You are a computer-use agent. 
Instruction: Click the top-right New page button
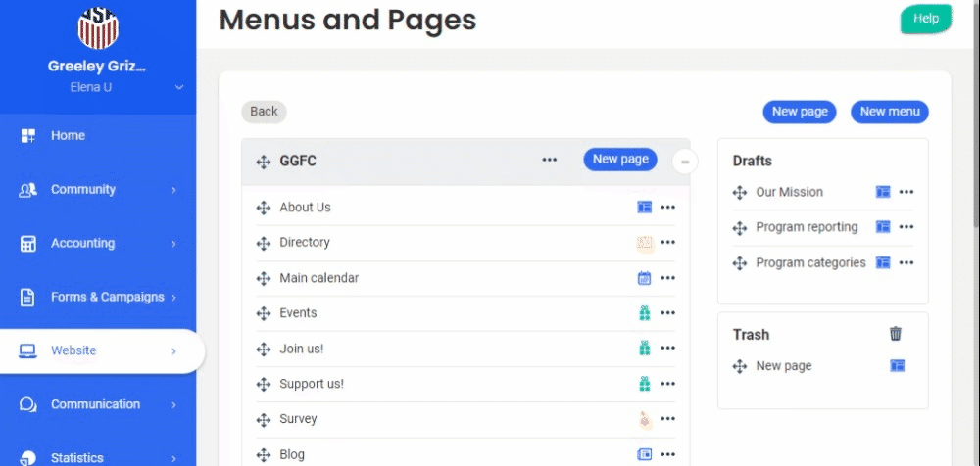tap(800, 112)
